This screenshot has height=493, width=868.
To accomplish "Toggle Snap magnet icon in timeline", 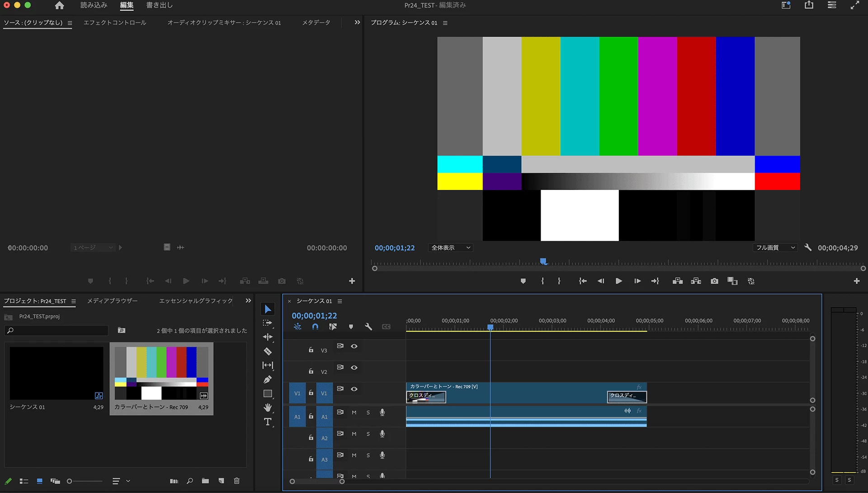I will click(315, 327).
